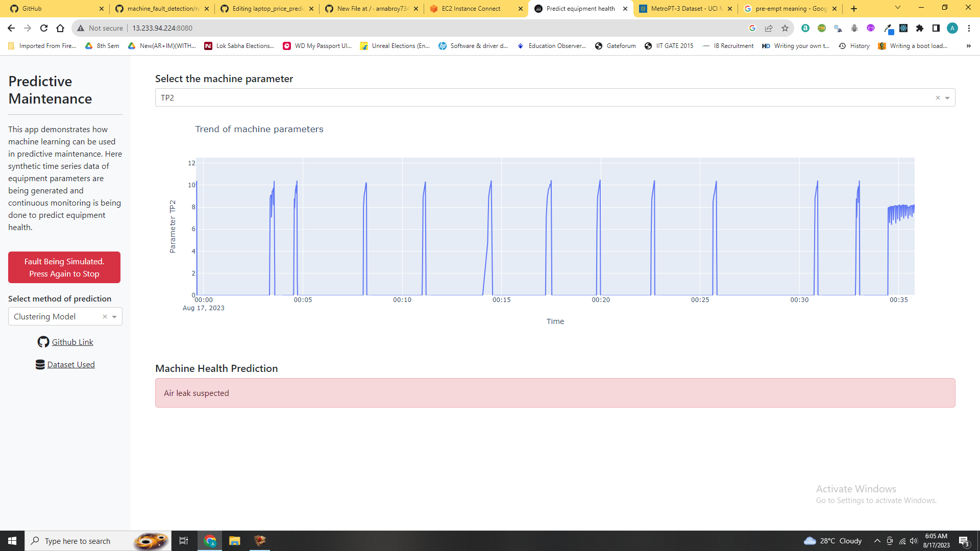Clear the TP2 parameter selection with the x
Screen dimensions: 980x551
click(x=938, y=97)
